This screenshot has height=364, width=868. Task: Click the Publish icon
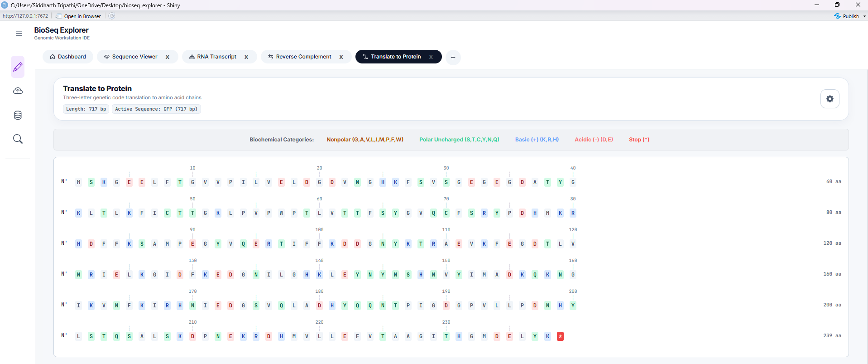pyautogui.click(x=837, y=16)
